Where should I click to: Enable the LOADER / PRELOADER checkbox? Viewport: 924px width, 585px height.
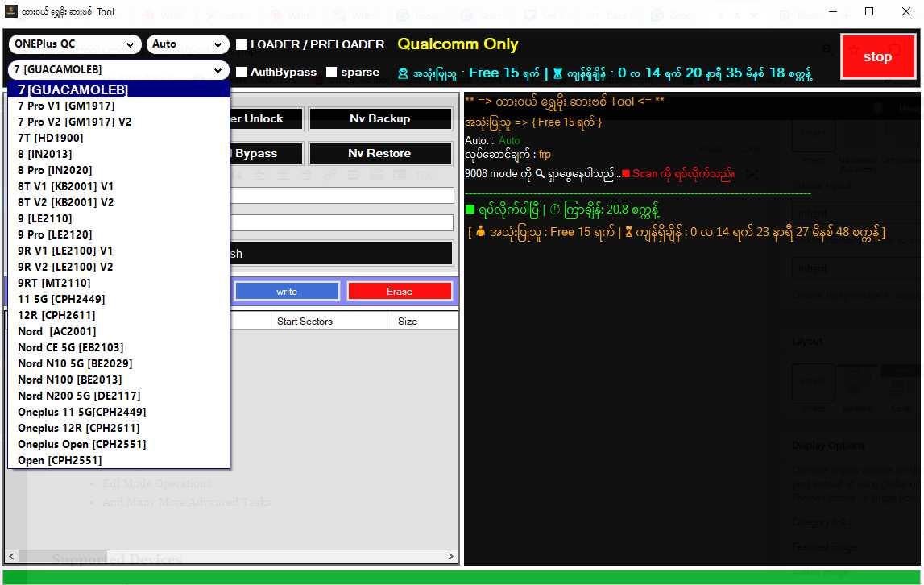point(240,45)
